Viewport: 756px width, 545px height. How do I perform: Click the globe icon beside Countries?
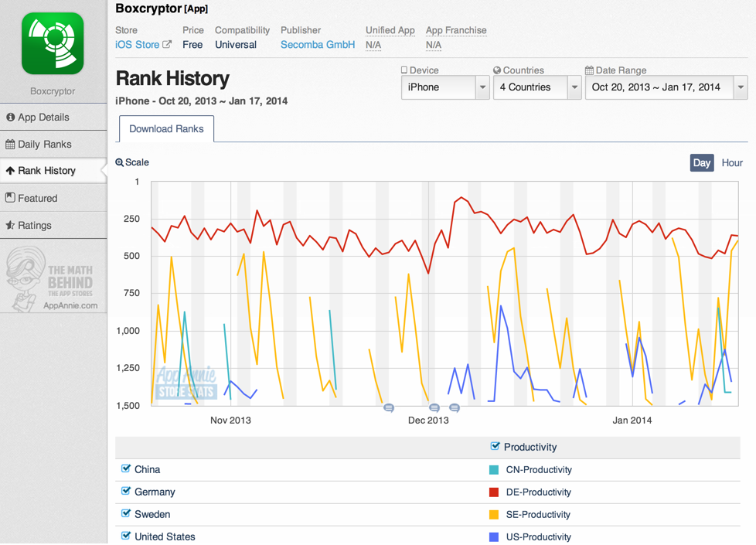point(497,70)
